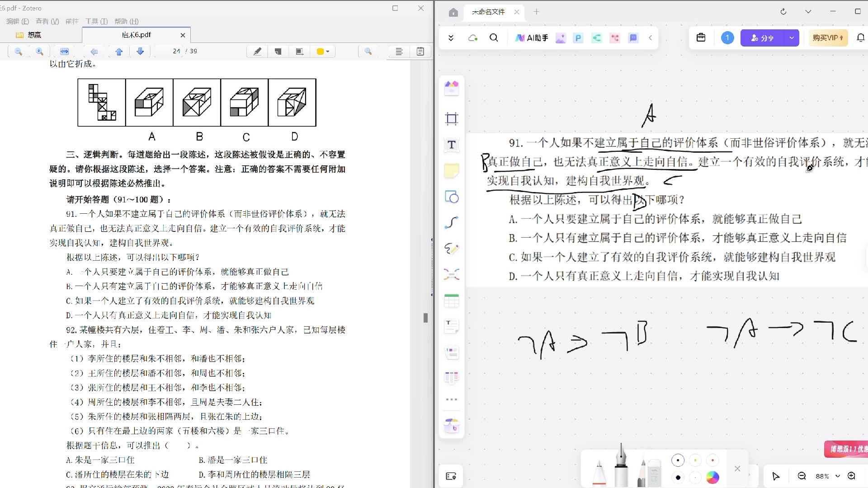Open the 工具 (T) menu in Zotero
868x488 pixels.
97,21
